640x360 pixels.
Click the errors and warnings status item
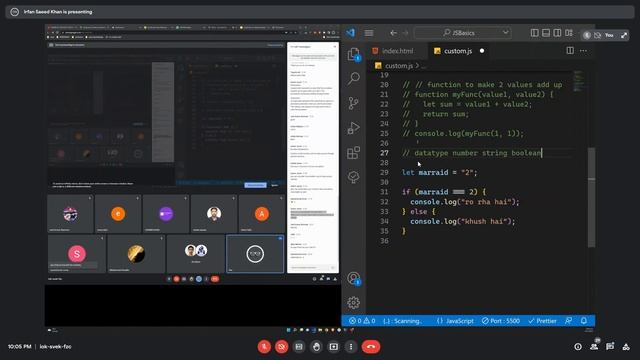pos(362,321)
